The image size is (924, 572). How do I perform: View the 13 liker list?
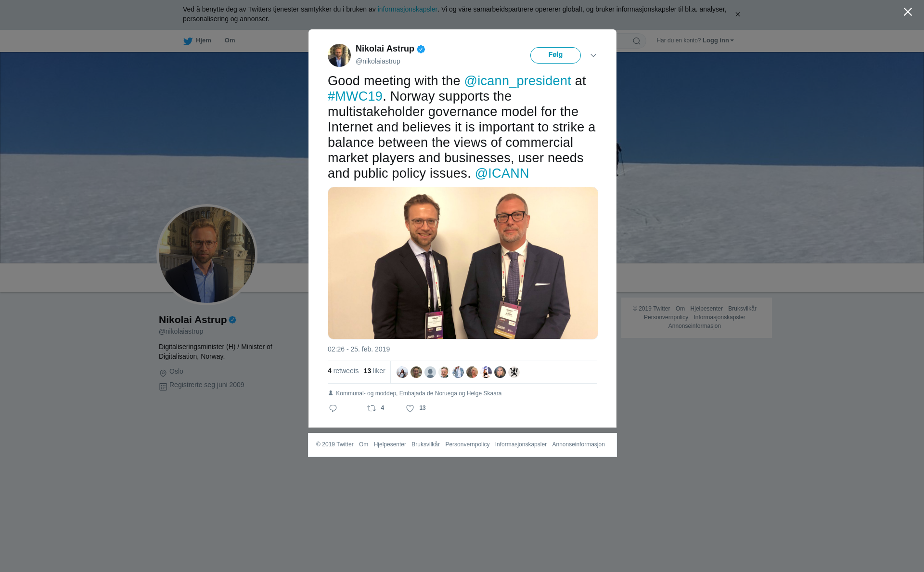tap(374, 371)
